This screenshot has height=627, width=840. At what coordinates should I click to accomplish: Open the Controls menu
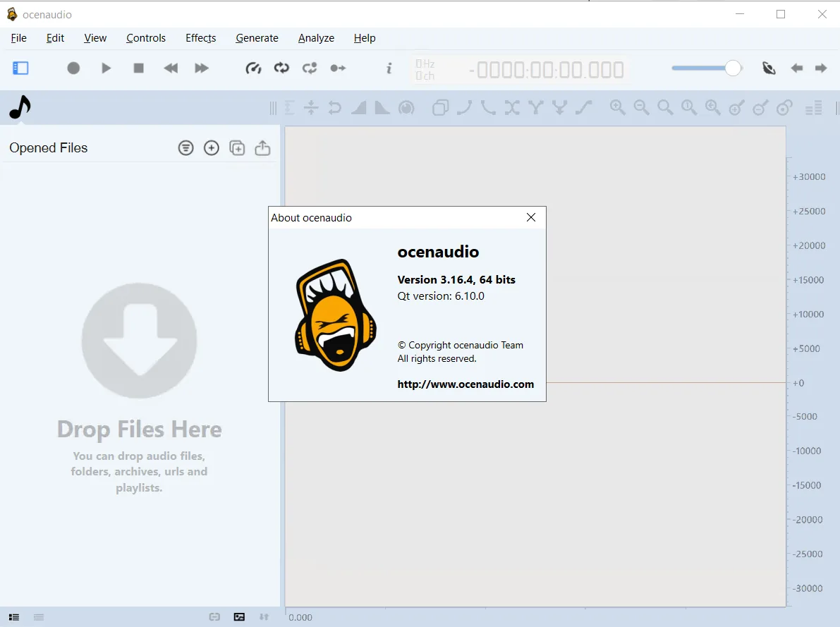point(146,38)
